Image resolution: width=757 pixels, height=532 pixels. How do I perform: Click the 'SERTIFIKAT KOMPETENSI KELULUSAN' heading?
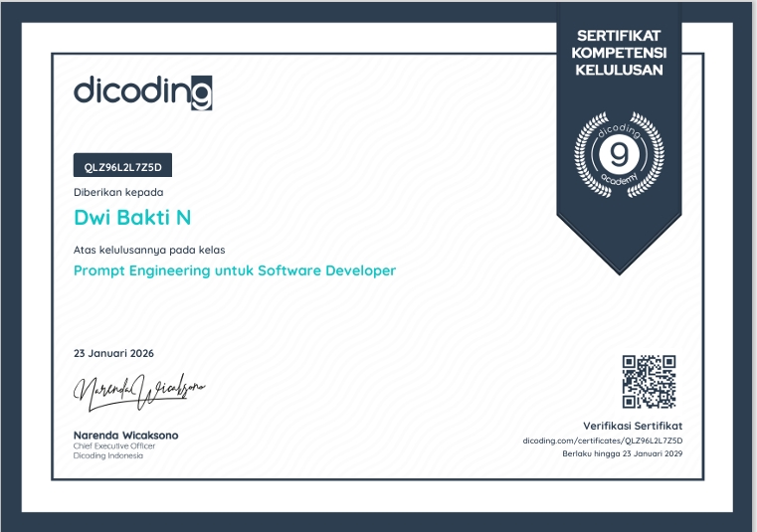click(618, 53)
